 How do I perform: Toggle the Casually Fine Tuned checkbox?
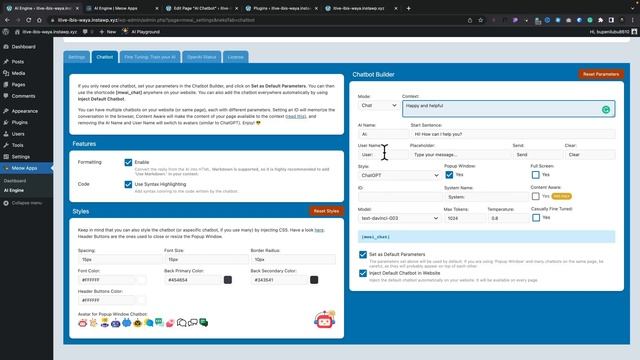(x=536, y=218)
